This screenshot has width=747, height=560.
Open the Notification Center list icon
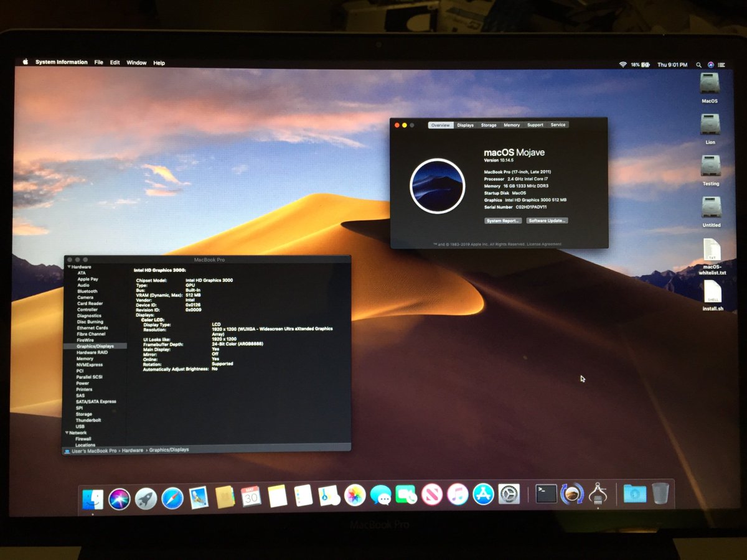click(x=722, y=65)
